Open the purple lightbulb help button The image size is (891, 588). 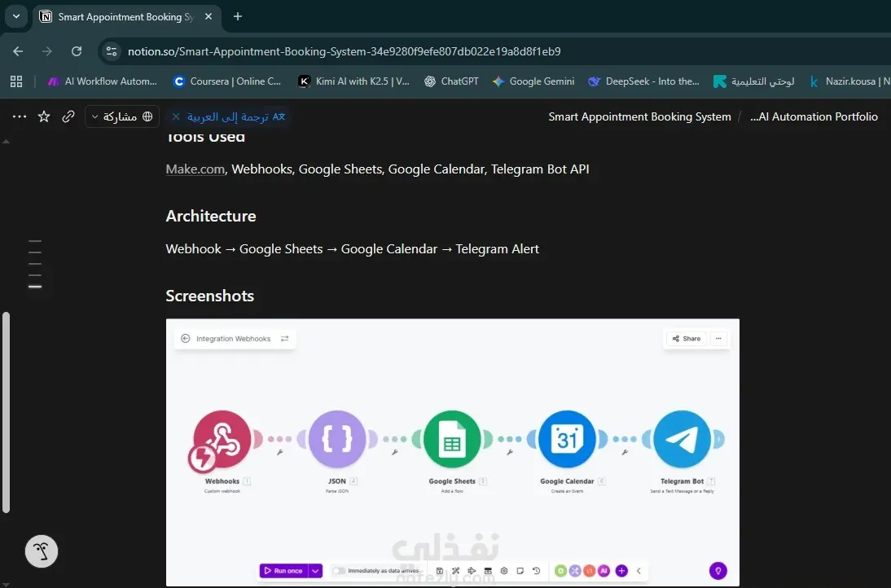[718, 571]
